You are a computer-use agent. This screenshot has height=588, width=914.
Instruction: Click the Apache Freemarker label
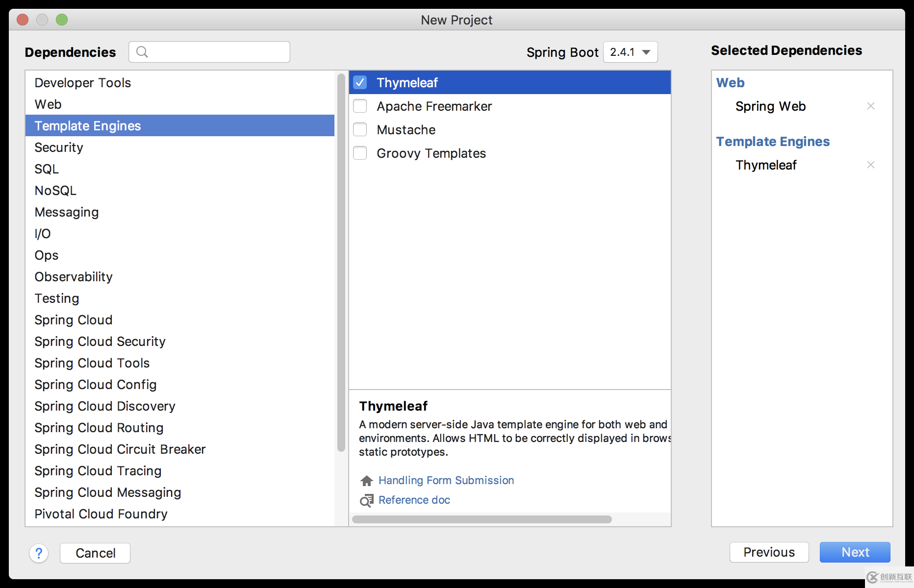click(434, 106)
